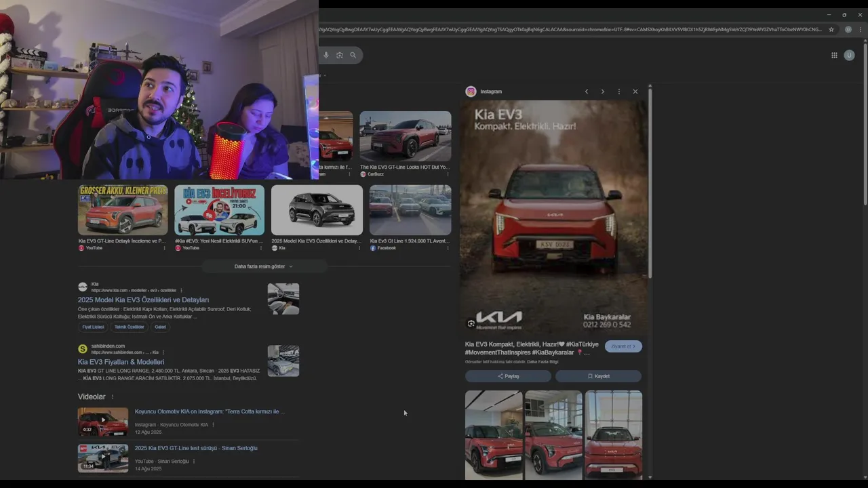The image size is (868, 488).
Task: Open '2025 Model Kia EV3 Özellikleri ve Detayları' result
Action: point(143,300)
